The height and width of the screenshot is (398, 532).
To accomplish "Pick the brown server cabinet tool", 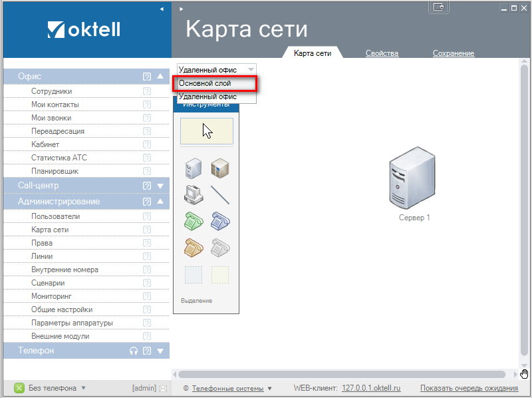I will 220,167.
